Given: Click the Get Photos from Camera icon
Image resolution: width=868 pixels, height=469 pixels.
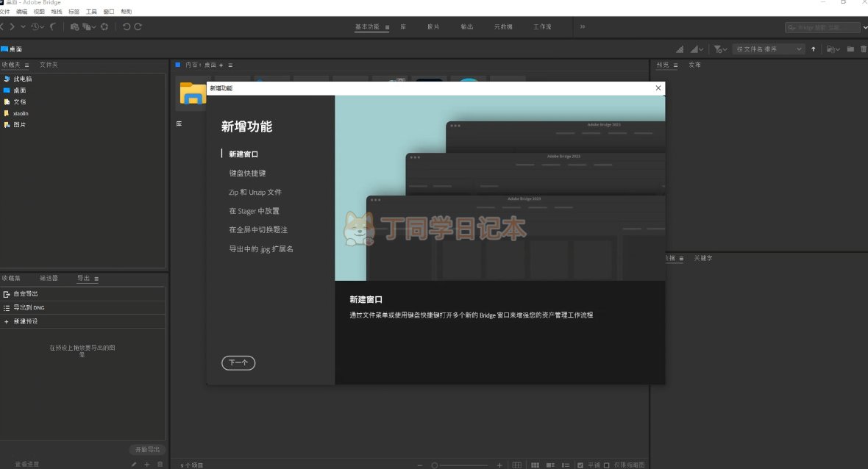Looking at the screenshot, I should [74, 26].
